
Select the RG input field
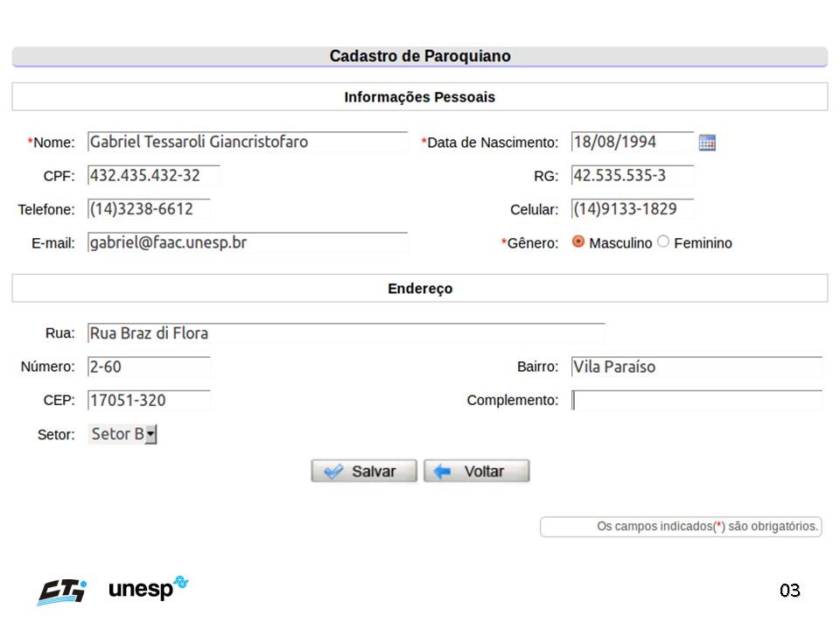[633, 176]
